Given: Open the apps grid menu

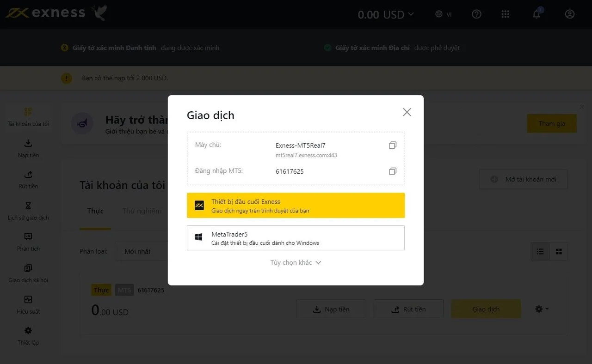Looking at the screenshot, I should tap(506, 14).
